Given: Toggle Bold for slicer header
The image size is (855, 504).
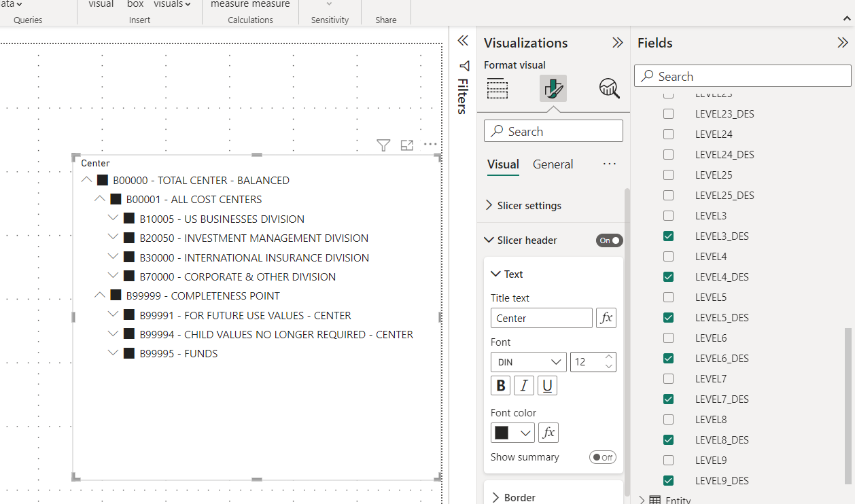Looking at the screenshot, I should coord(501,386).
